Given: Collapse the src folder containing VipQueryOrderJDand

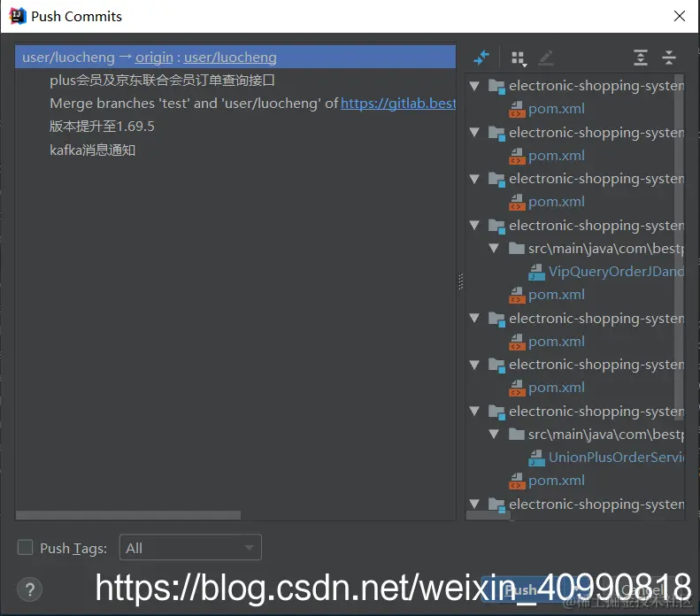Looking at the screenshot, I should click(494, 248).
